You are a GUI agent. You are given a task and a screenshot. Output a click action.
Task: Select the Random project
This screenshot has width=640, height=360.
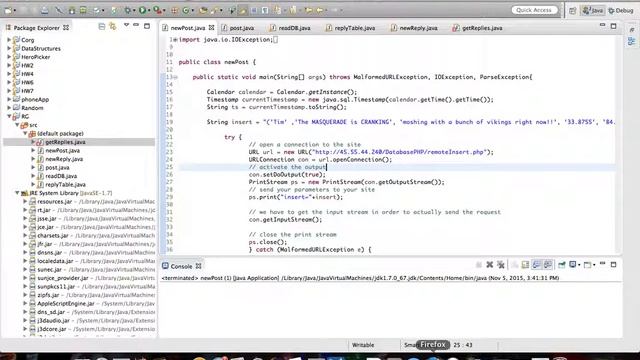pos(32,108)
